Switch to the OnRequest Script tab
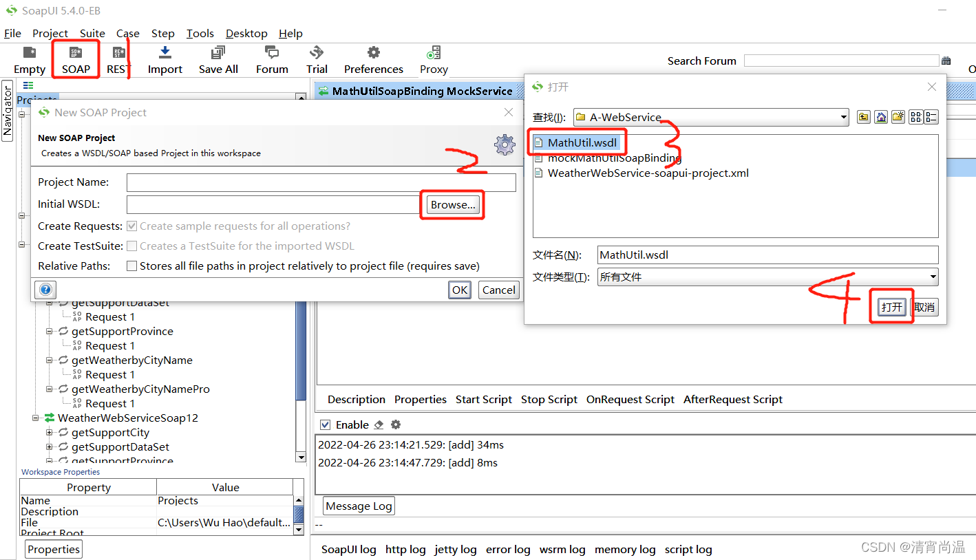This screenshot has height=560, width=976. pos(630,399)
